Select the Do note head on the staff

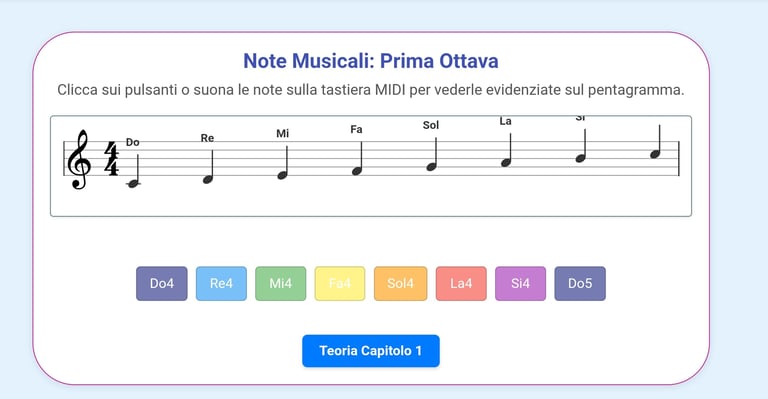coord(133,184)
